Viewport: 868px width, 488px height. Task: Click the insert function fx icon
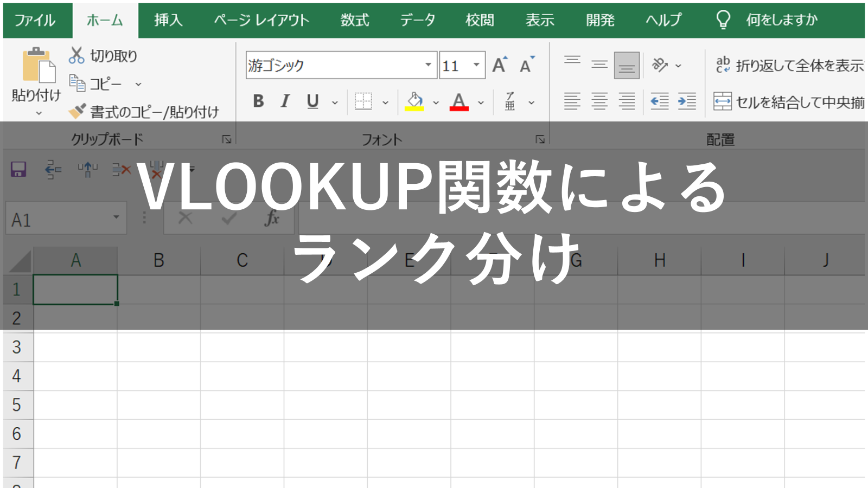pos(272,218)
